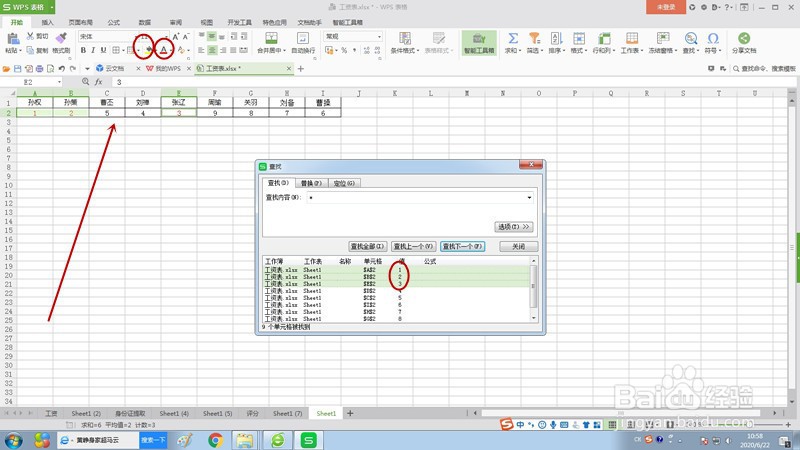Click the Find (查找) magnifier ribbon icon
Screen dimensions: 800x450
coord(691,38)
